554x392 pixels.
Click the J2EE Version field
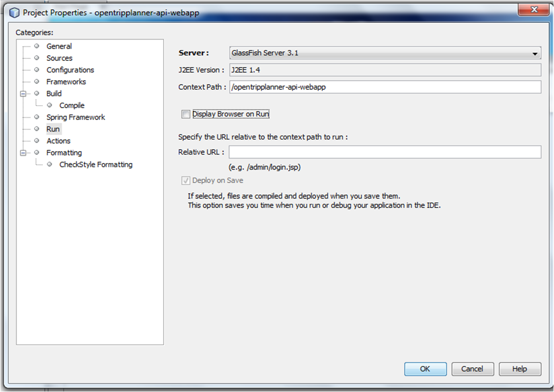pos(385,70)
